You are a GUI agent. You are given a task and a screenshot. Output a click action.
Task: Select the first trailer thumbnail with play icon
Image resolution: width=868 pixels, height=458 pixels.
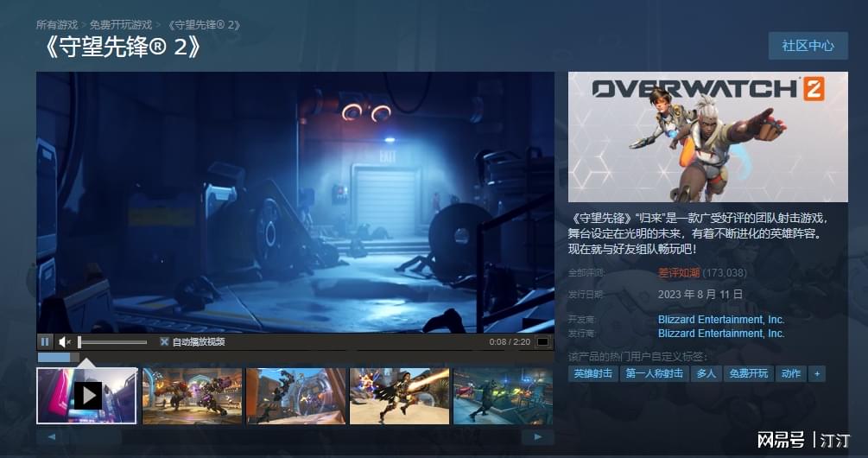87,396
